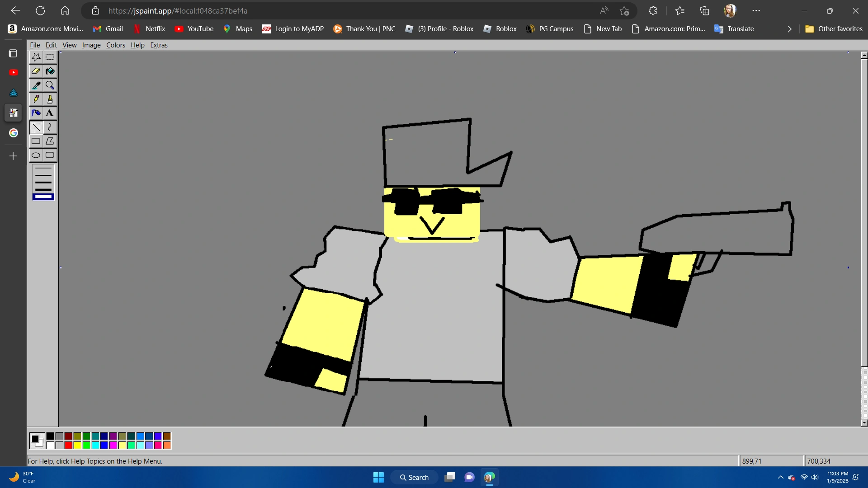The width and height of the screenshot is (868, 488).
Task: Select the thinnest line width option
Action: 43,168
